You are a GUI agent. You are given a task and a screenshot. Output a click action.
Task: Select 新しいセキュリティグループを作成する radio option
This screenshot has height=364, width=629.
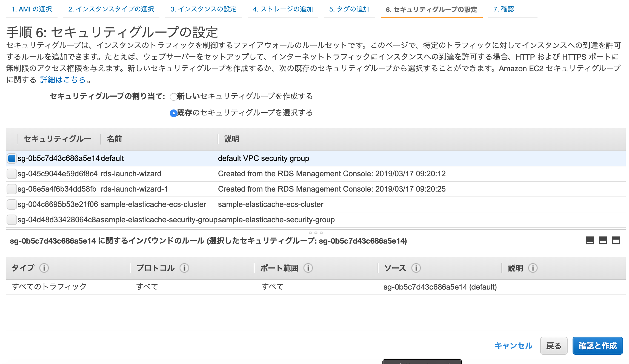tap(173, 97)
